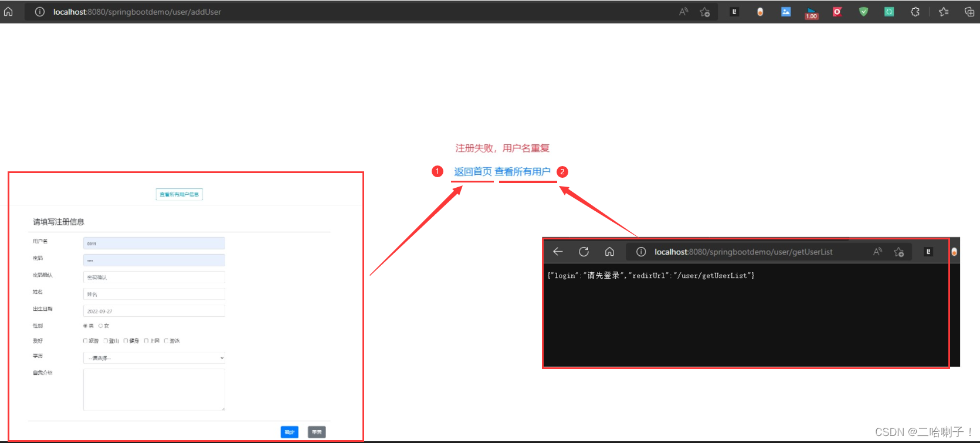
Task: Open the Collections icon in the main toolbar
Action: pyautogui.click(x=969, y=12)
